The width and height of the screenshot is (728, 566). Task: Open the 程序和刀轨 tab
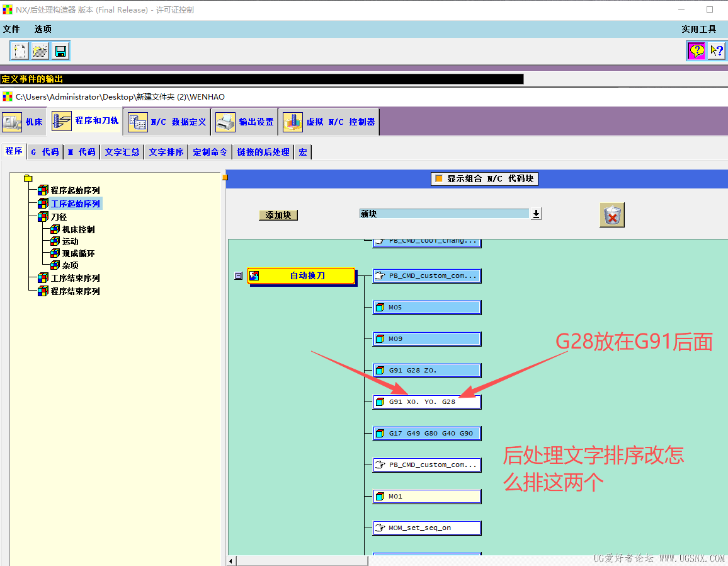point(85,121)
